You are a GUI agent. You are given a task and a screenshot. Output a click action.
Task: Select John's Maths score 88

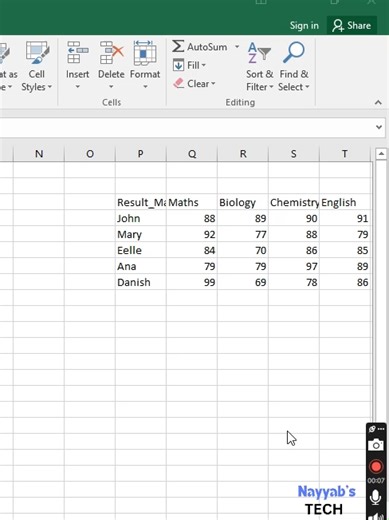pyautogui.click(x=192, y=218)
